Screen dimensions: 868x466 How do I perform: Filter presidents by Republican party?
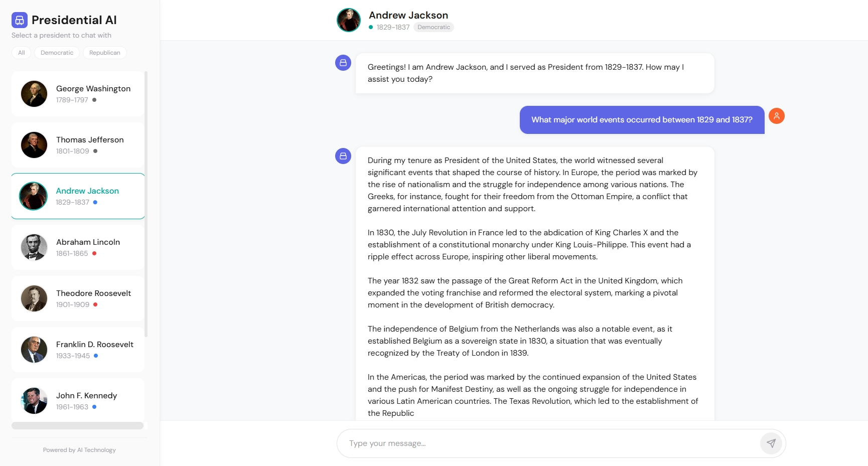click(105, 53)
